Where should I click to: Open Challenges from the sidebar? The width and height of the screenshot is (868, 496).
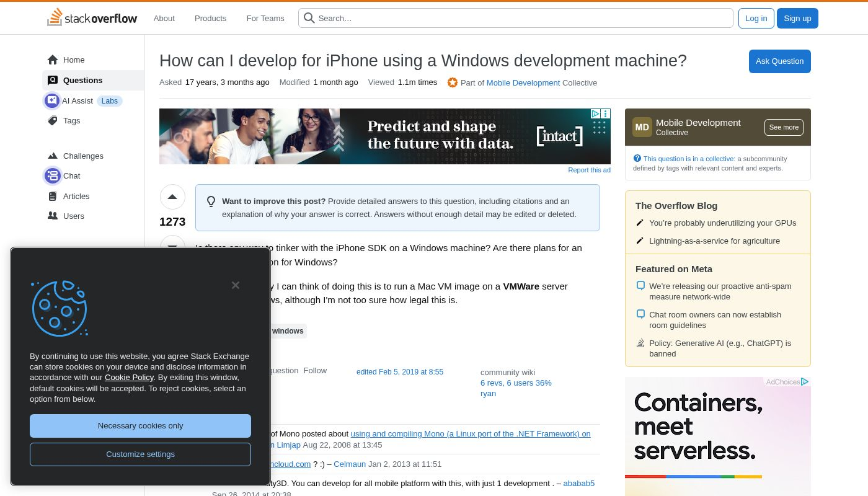tap(82, 156)
